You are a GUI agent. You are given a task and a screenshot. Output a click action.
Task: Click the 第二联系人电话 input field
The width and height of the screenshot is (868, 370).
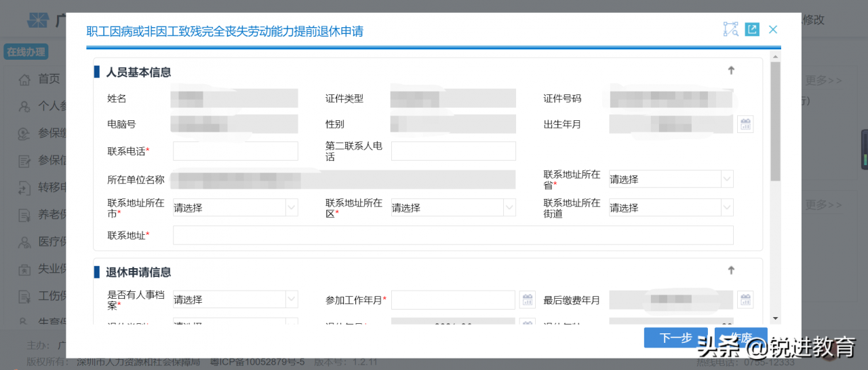coord(454,151)
